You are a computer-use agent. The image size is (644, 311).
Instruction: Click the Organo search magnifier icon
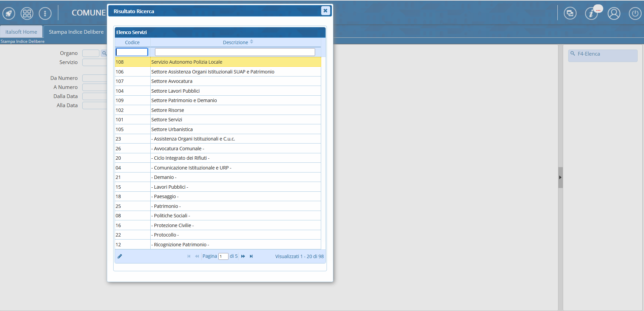point(104,53)
